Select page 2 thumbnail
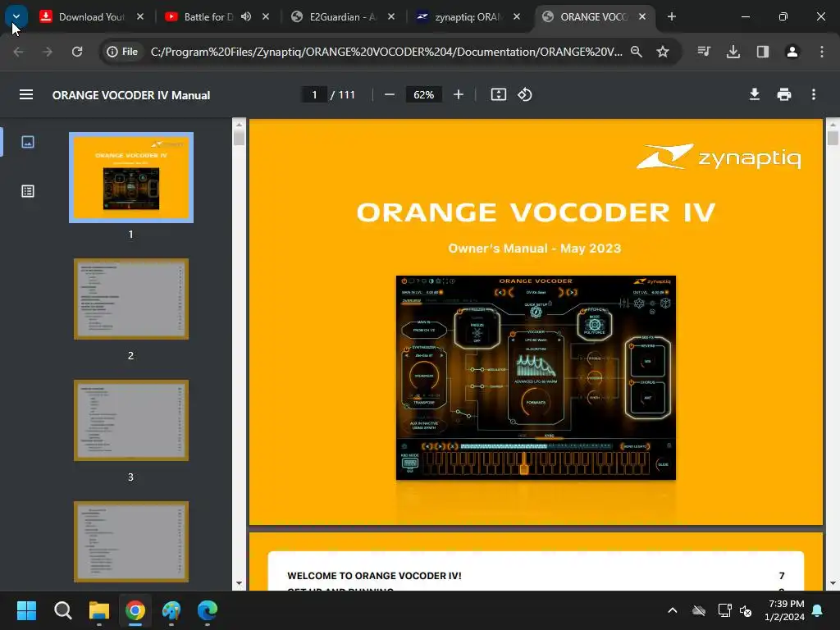The image size is (840, 630). pyautogui.click(x=131, y=299)
